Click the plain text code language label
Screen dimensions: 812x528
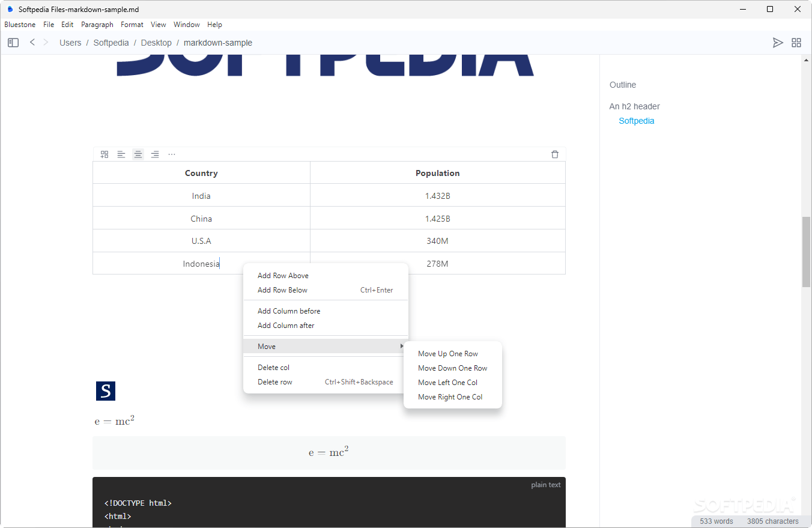pos(546,485)
